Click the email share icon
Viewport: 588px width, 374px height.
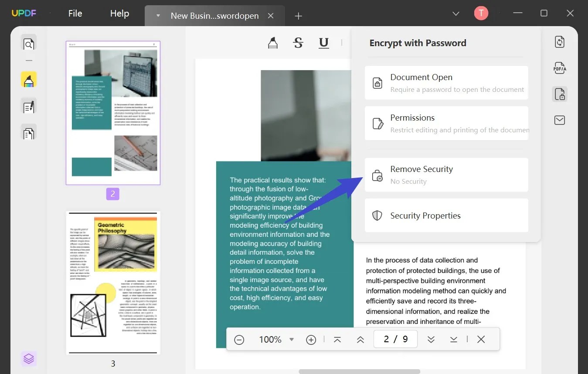[x=559, y=120]
